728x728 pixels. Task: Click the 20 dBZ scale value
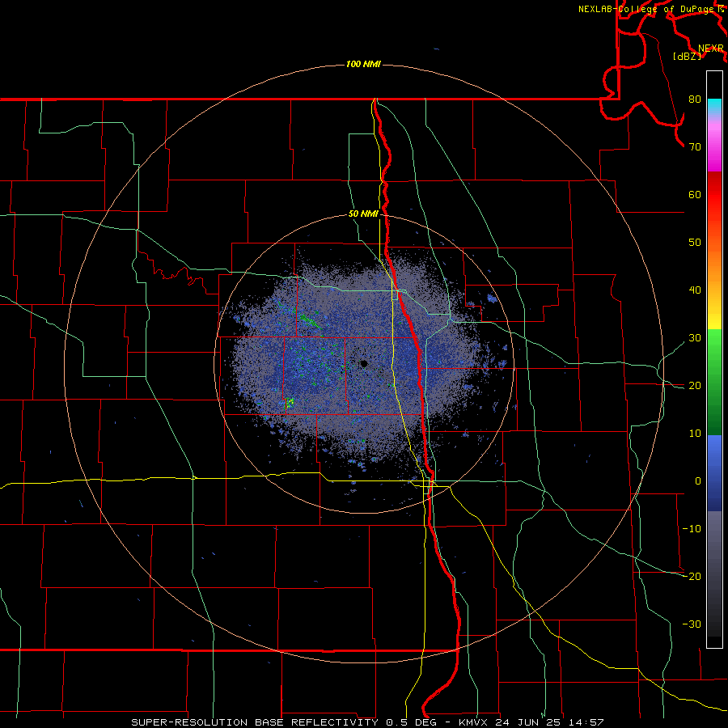(695, 386)
